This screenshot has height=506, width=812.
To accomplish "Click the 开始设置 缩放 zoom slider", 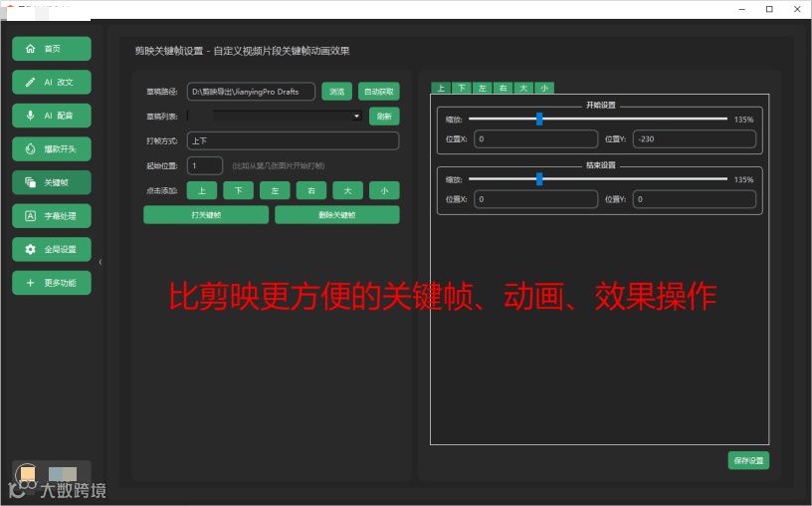I will point(598,120).
